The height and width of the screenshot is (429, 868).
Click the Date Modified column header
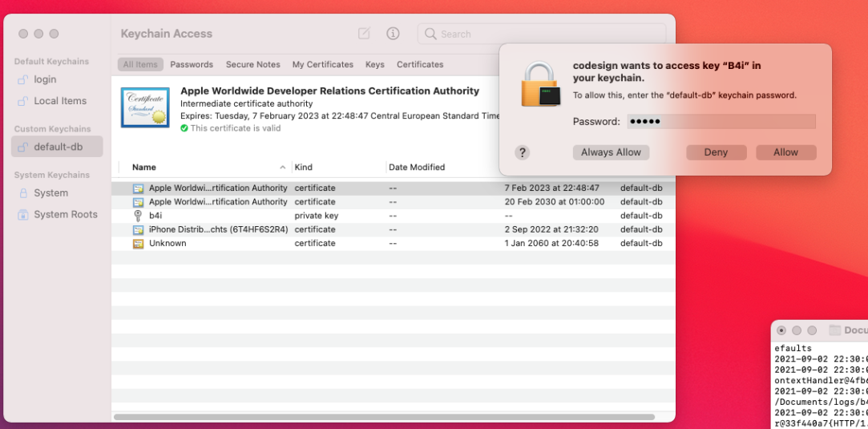click(x=417, y=167)
